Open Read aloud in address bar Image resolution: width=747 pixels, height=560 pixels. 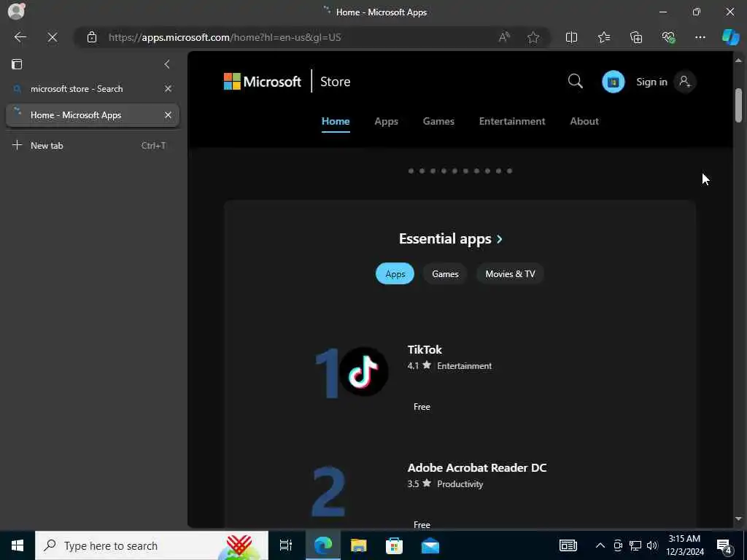coord(504,37)
